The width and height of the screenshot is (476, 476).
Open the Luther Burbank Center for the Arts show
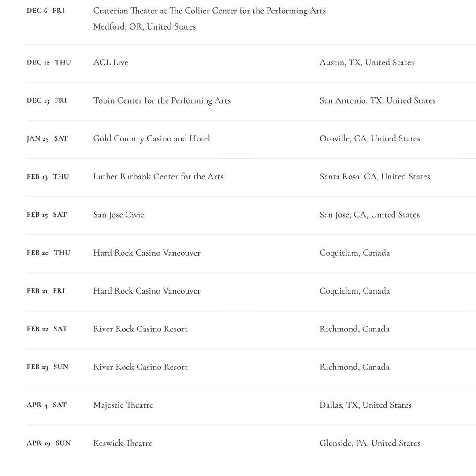(158, 177)
